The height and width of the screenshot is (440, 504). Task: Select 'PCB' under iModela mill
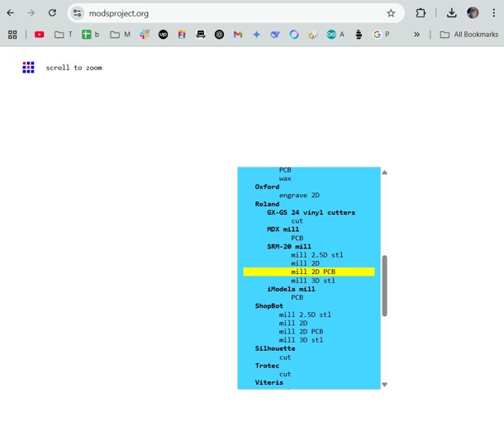[297, 297]
